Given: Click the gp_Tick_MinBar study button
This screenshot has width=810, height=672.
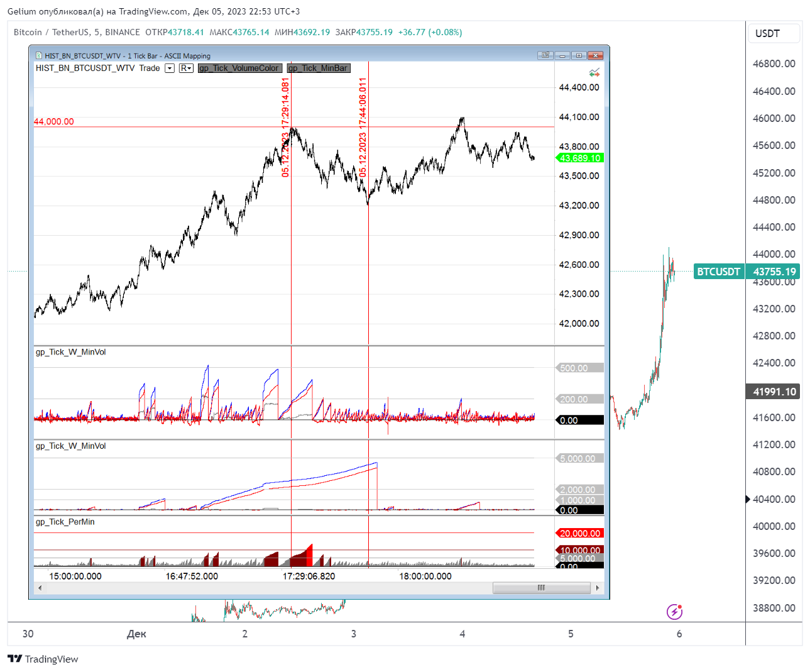Looking at the screenshot, I should tap(318, 68).
